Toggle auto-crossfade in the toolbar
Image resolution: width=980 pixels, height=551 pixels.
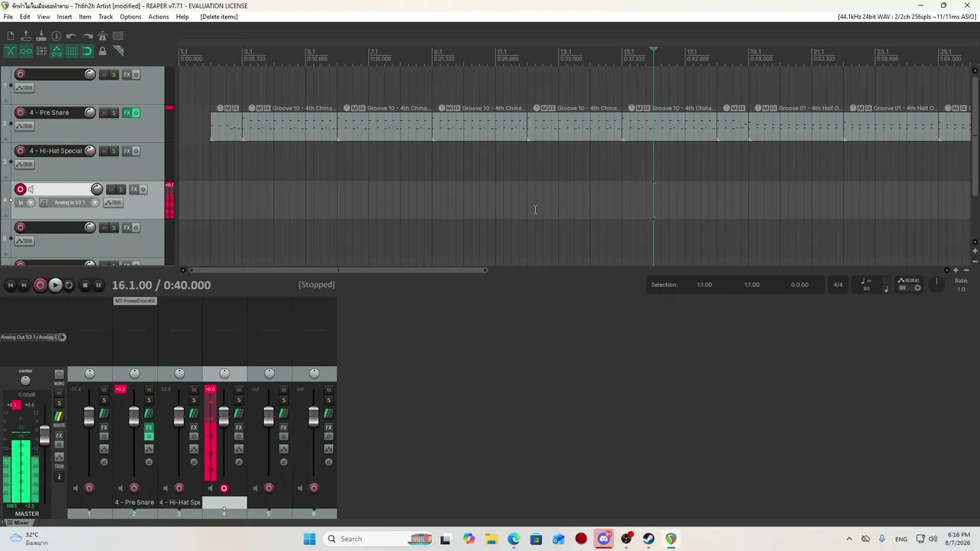11,51
